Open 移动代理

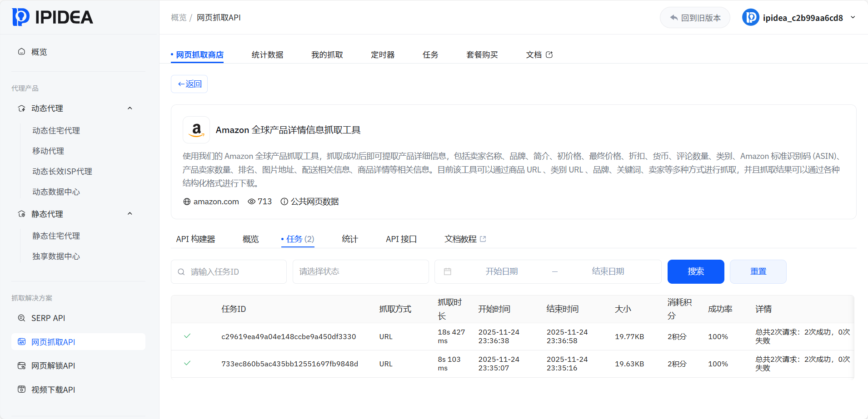tap(48, 151)
